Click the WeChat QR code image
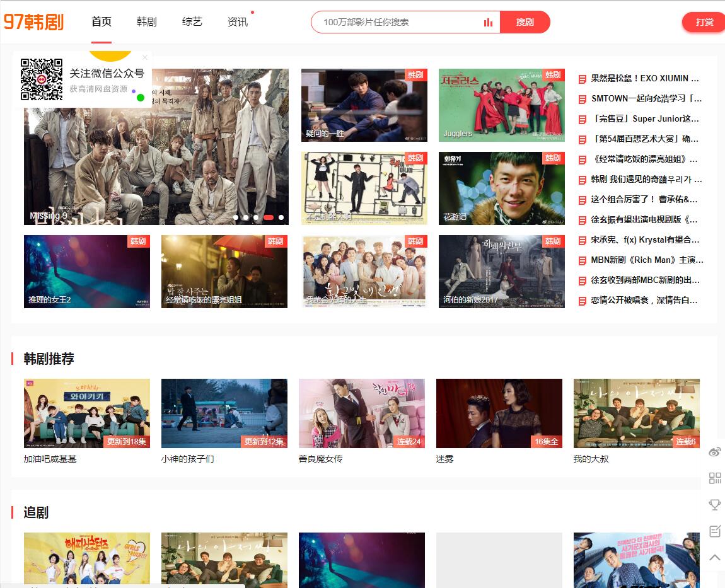This screenshot has height=588, width=725. pyautogui.click(x=42, y=79)
